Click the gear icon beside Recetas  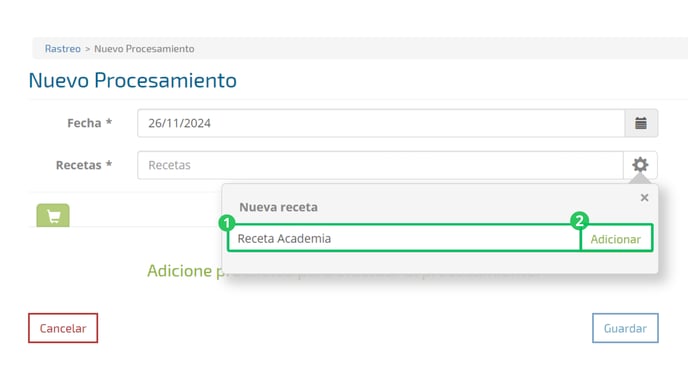640,165
